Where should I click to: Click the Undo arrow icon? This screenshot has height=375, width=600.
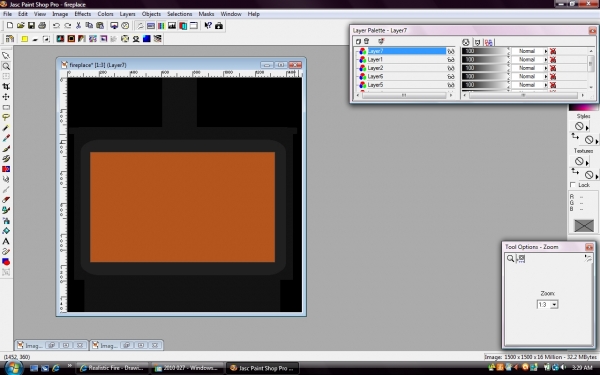pyautogui.click(x=56, y=26)
